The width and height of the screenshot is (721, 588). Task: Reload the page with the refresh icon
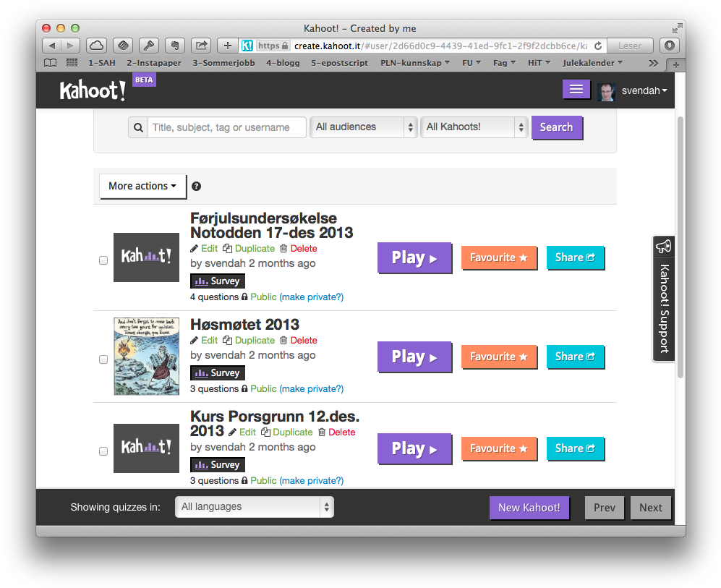597,46
